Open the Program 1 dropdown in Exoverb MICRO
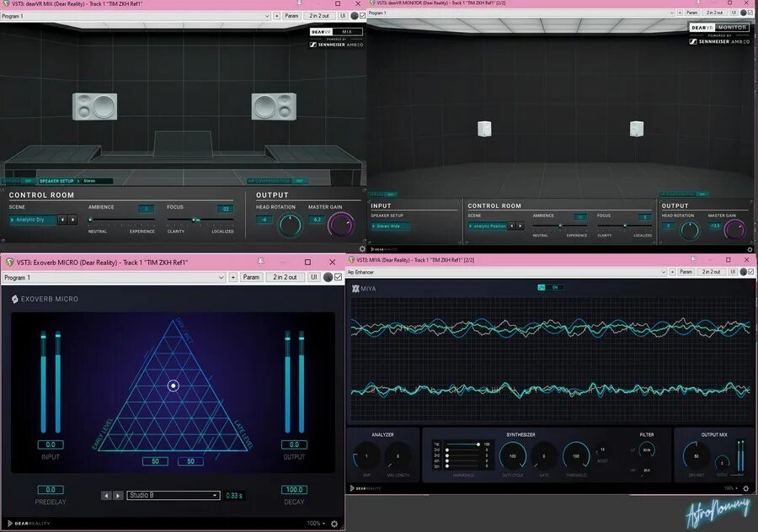This screenshot has width=758, height=532. click(x=114, y=277)
